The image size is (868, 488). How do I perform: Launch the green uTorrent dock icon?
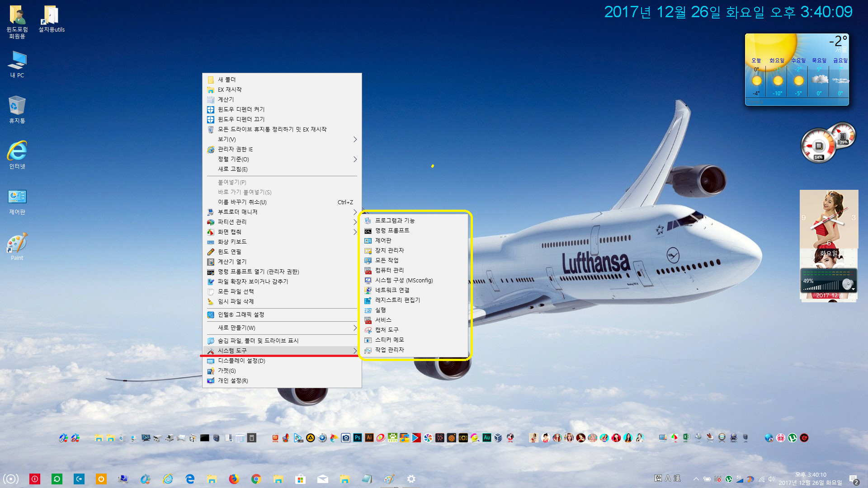[x=793, y=437]
